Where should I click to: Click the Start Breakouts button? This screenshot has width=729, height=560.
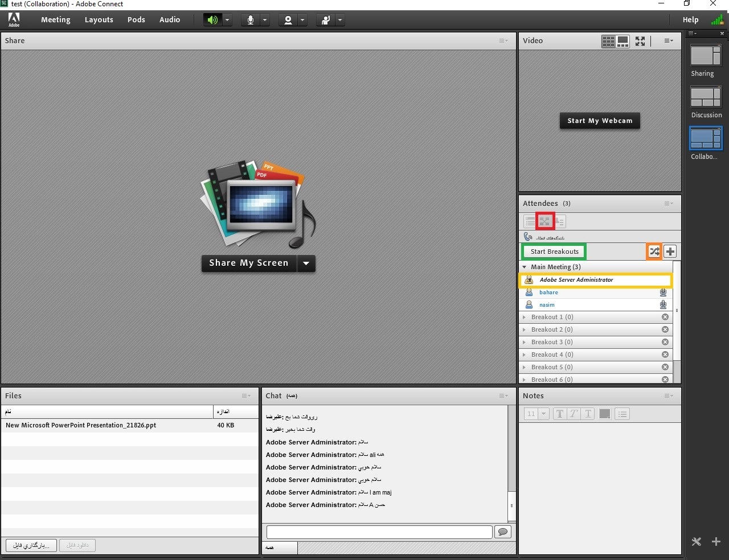[x=554, y=252]
